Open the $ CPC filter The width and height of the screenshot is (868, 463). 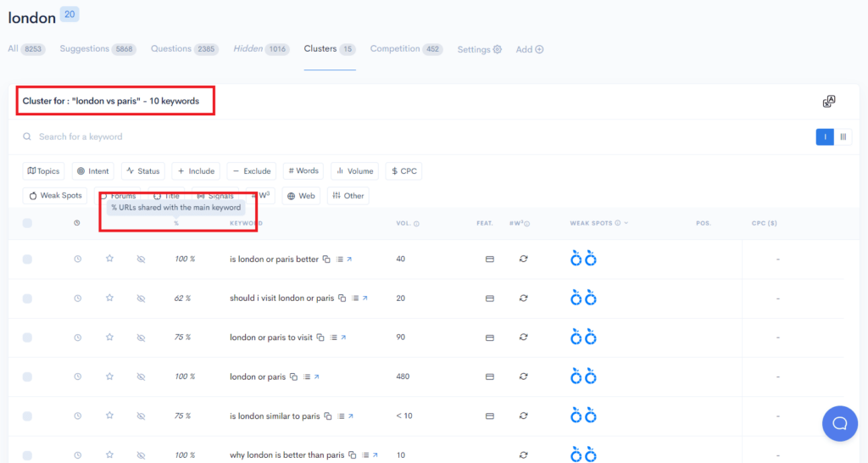tap(404, 171)
